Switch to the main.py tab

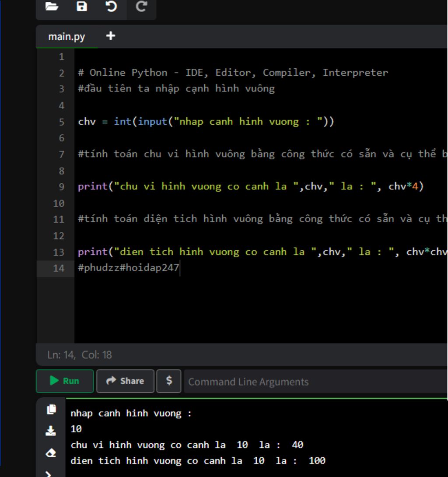coord(66,36)
